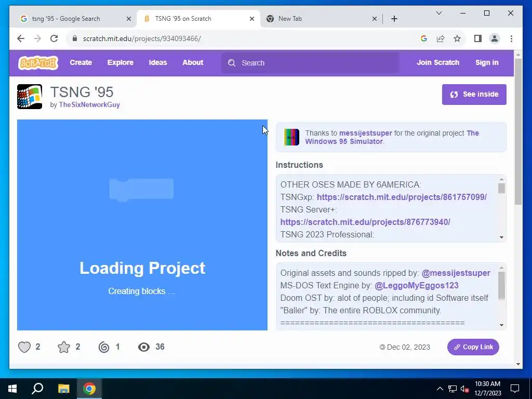Click the Dec 02, 2023 date text
532x399 pixels.
tap(408, 348)
